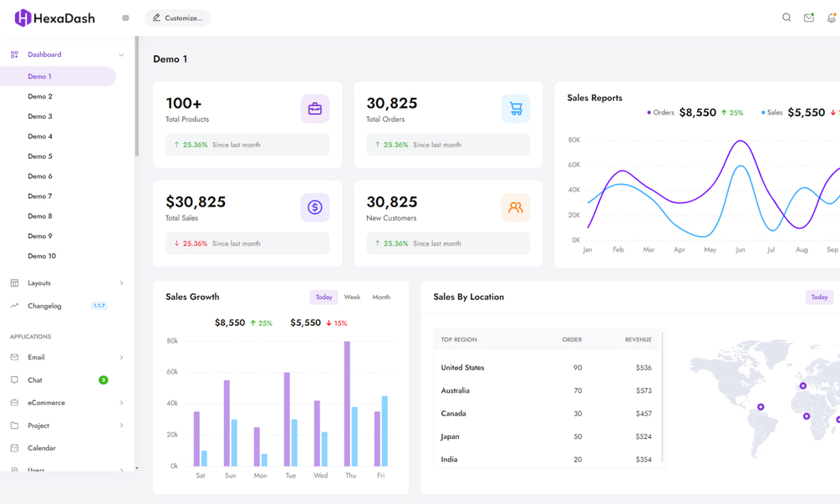Click the pencil icon in Customize button
This screenshot has width=840, height=504.
point(156,18)
